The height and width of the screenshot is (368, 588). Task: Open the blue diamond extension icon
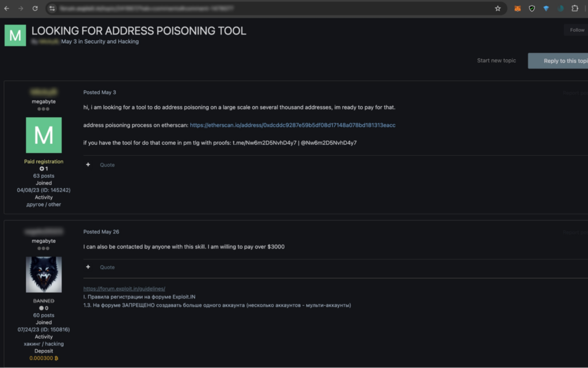point(546,8)
